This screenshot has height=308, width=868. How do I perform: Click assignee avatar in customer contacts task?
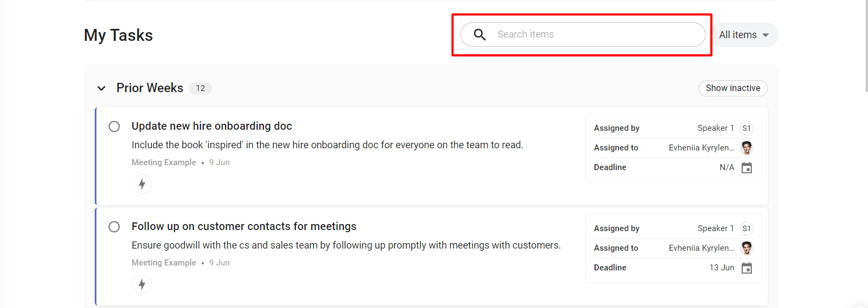[747, 248]
